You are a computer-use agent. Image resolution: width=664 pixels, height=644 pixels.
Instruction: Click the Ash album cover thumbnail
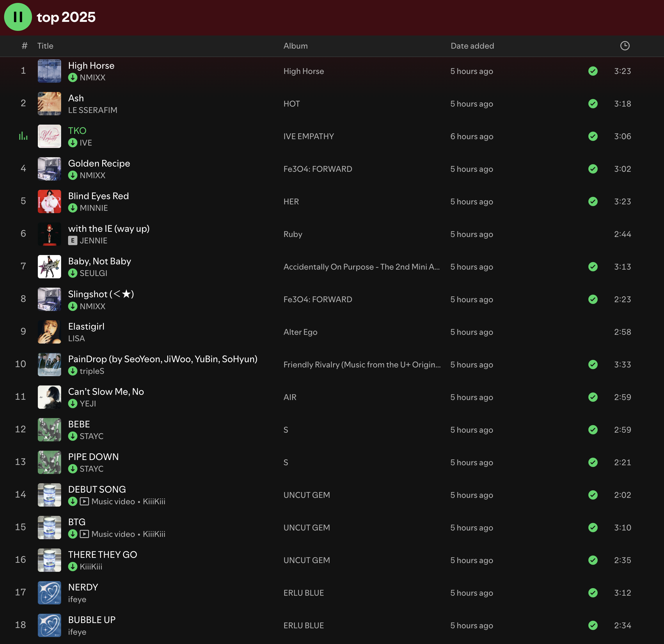coord(49,103)
